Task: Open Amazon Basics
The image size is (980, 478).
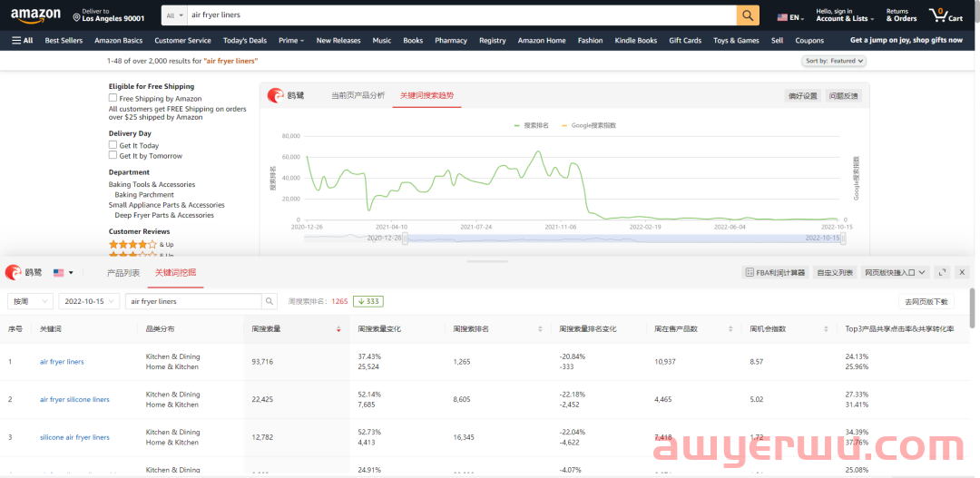Action: pos(119,41)
